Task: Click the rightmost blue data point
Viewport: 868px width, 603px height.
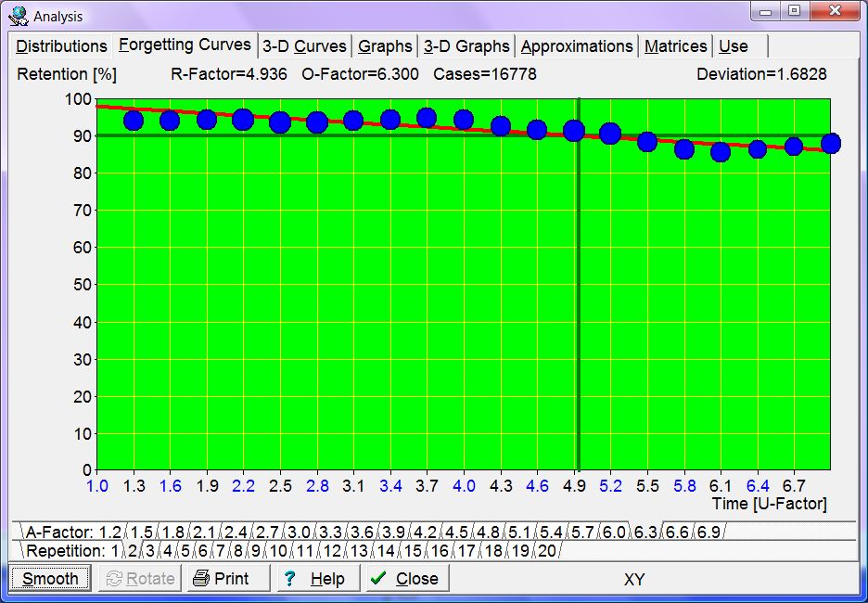Action: coord(830,143)
